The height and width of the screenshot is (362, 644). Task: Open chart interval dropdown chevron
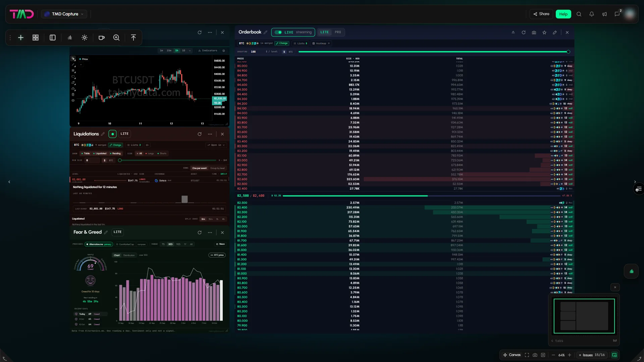(x=190, y=51)
